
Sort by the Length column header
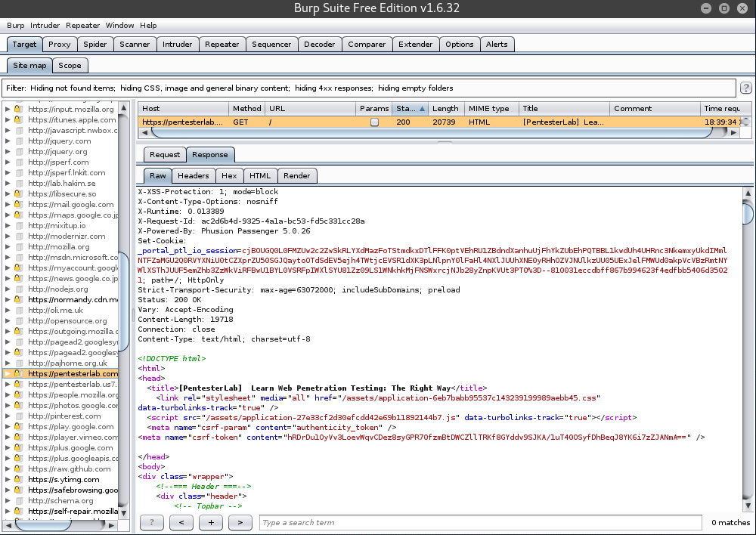[445, 109]
